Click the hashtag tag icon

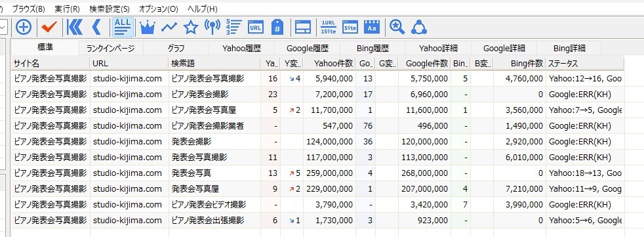(277, 27)
